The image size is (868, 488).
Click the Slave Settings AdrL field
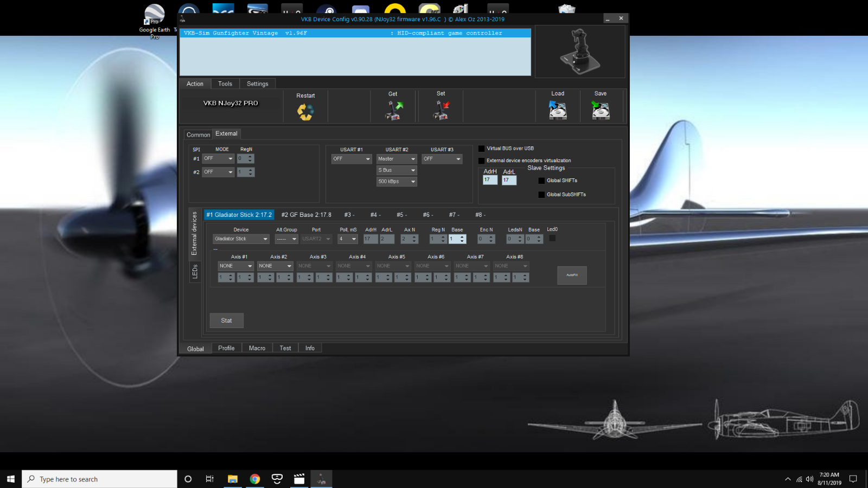pyautogui.click(x=509, y=180)
